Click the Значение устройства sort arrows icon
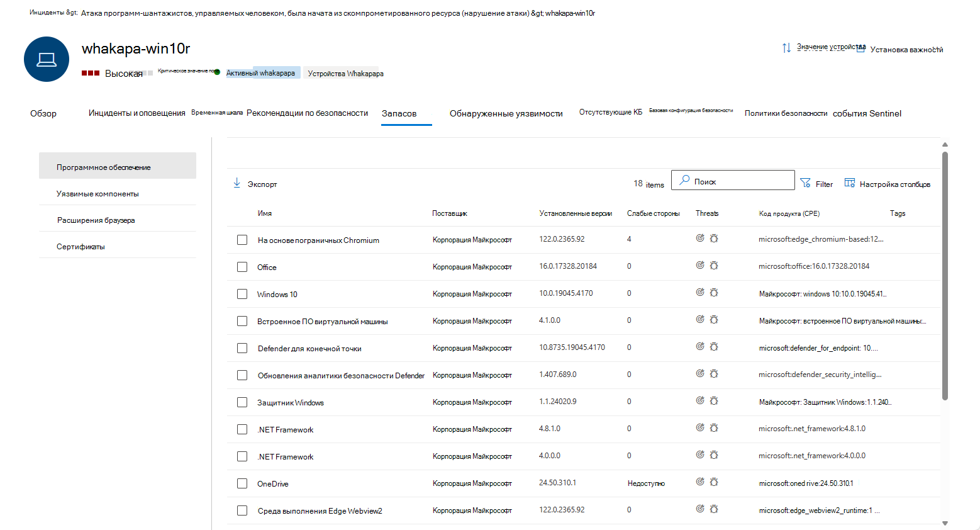This screenshot has height=530, width=980. click(x=786, y=48)
